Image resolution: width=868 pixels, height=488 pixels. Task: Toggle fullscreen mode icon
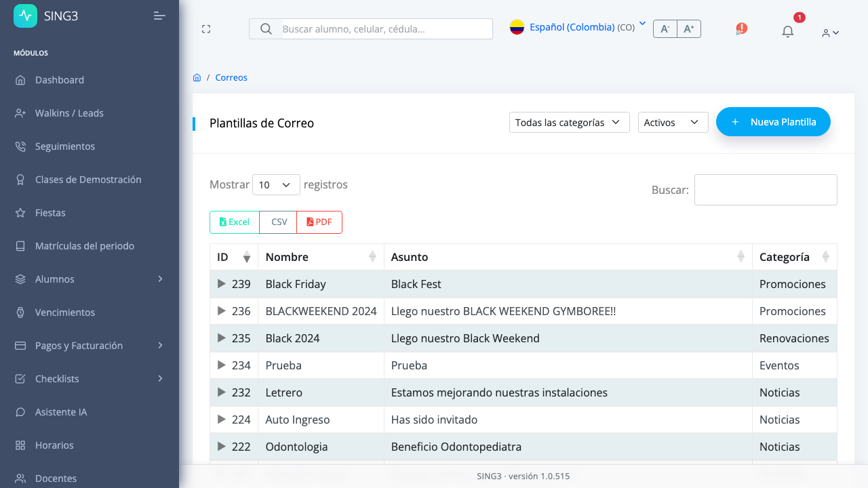[x=206, y=29]
